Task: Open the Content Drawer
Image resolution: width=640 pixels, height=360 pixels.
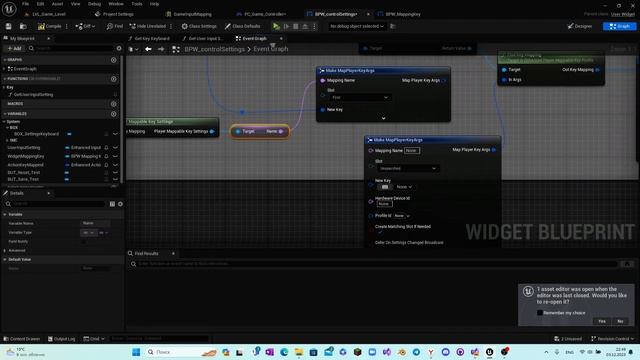Action: (x=22, y=339)
